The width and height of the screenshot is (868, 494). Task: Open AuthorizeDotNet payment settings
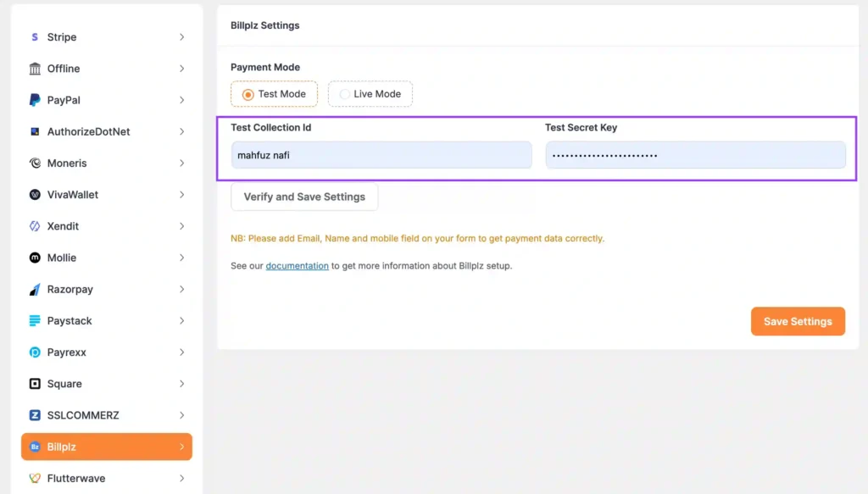point(107,131)
